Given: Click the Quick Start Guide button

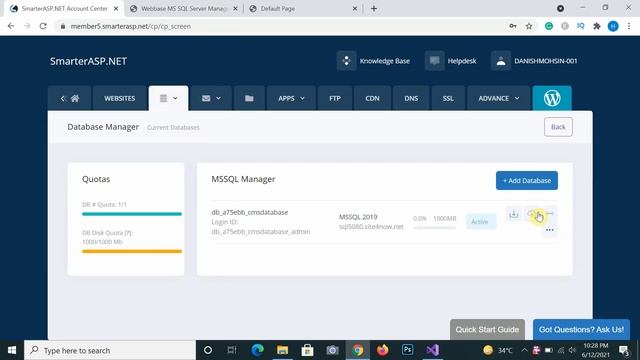Looking at the screenshot, I should click(x=487, y=329).
